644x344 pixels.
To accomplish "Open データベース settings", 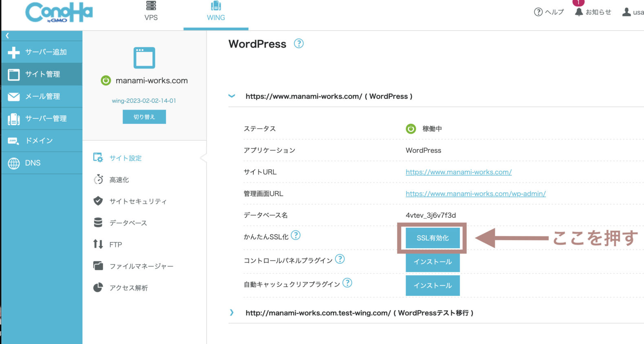I will pyautogui.click(x=128, y=223).
